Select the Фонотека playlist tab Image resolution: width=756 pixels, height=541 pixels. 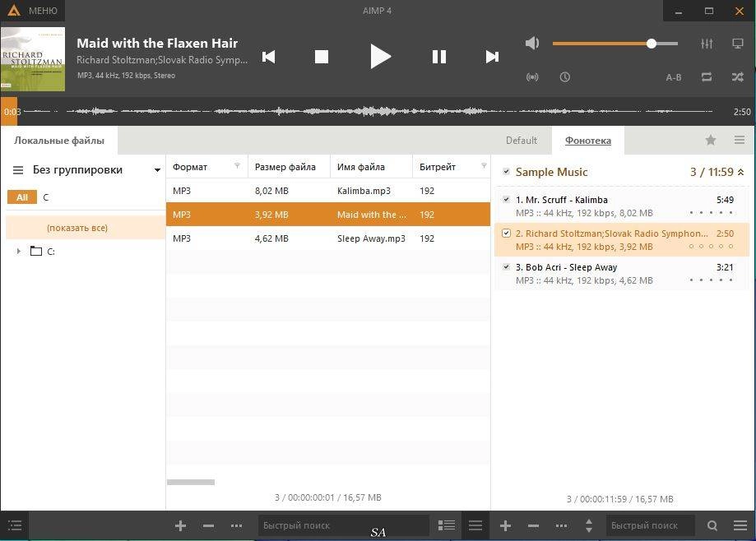[587, 141]
